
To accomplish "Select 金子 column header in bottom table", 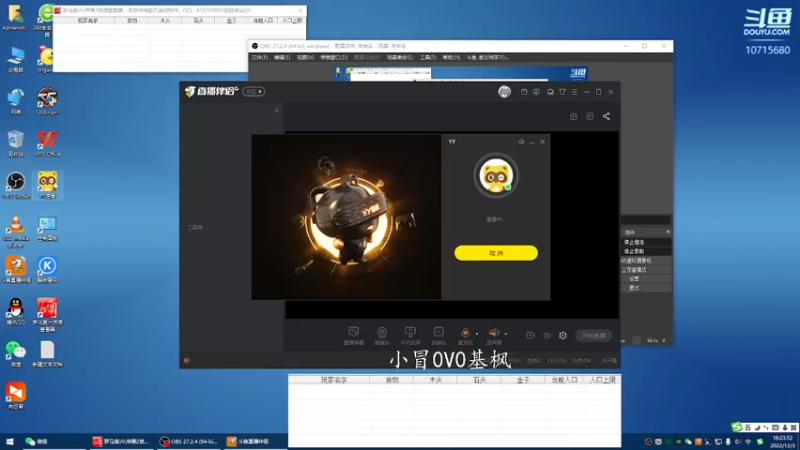I will [x=523, y=380].
